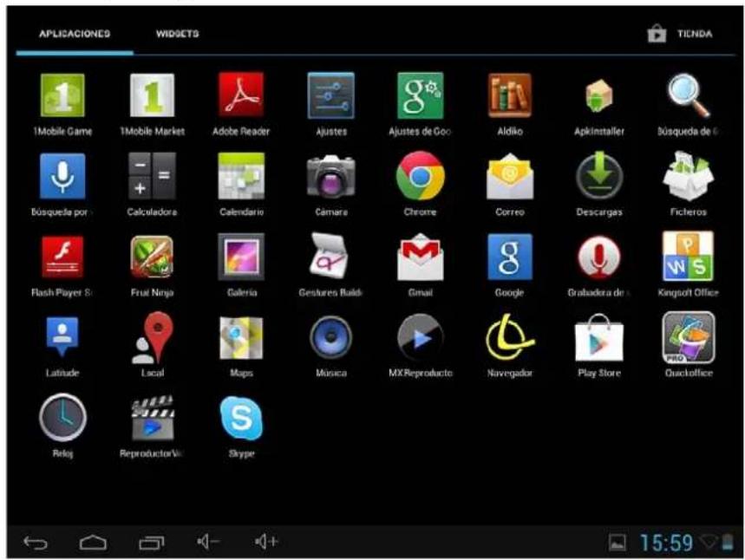The image size is (745, 560).
Task: Launch the Navegador browser
Action: tap(510, 338)
